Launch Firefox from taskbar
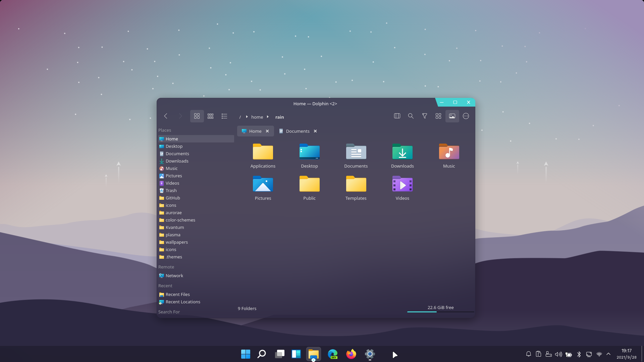The image size is (644, 362). 351,354
